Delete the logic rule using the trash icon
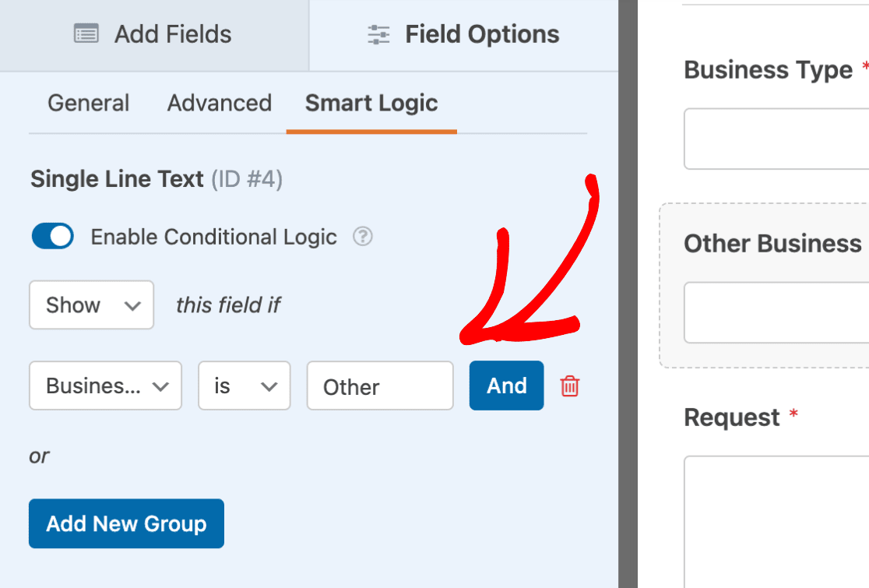This screenshot has width=869, height=588. click(x=569, y=386)
